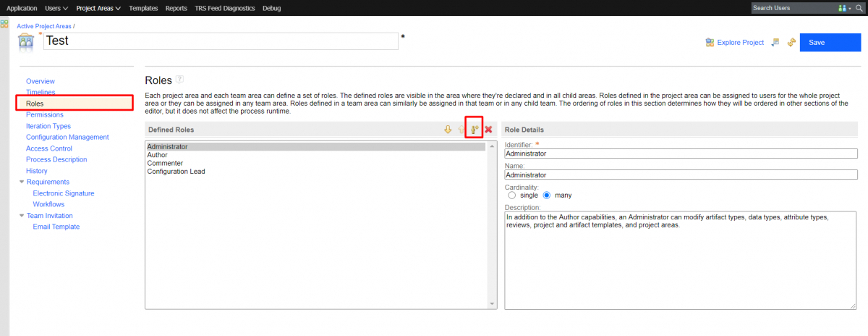Click the move role up arrow
The width and height of the screenshot is (868, 336).
[461, 130]
